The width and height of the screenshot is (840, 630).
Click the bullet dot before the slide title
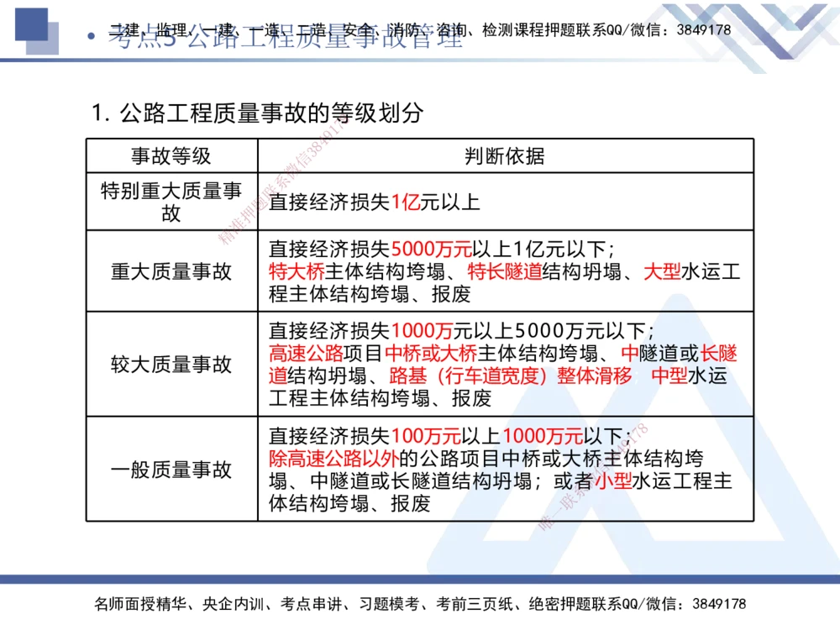click(91, 37)
